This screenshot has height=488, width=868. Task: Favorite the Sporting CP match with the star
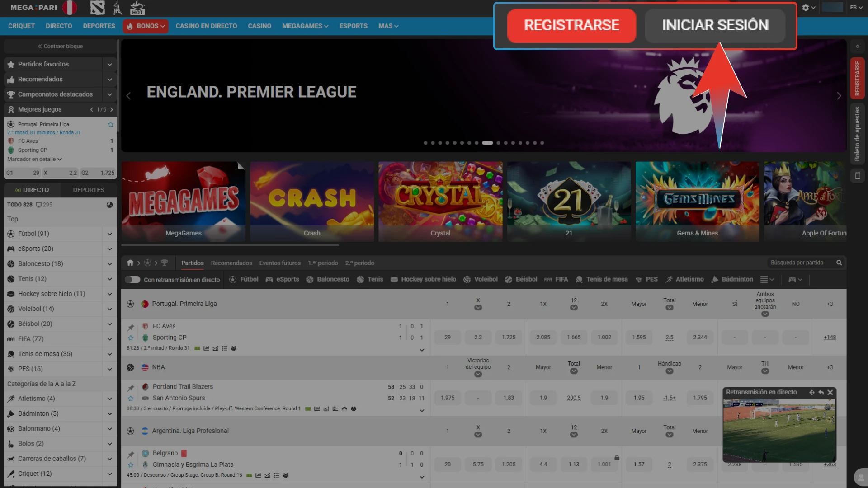click(x=131, y=338)
